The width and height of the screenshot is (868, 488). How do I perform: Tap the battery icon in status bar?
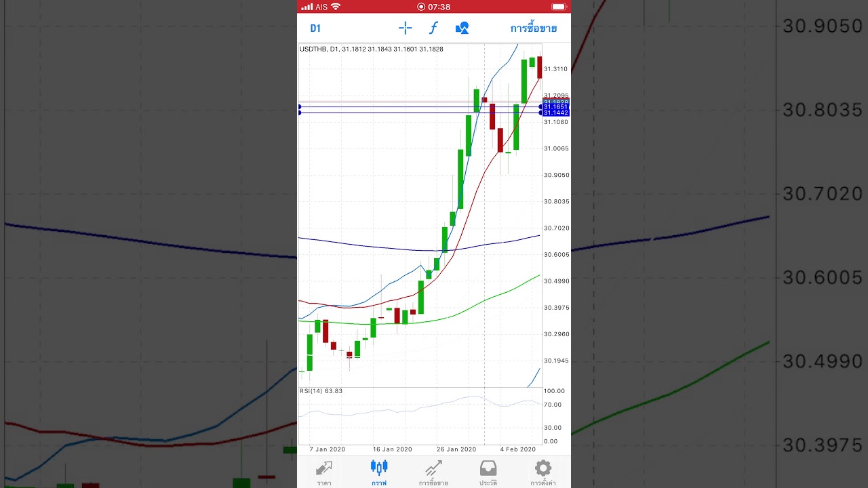559,7
